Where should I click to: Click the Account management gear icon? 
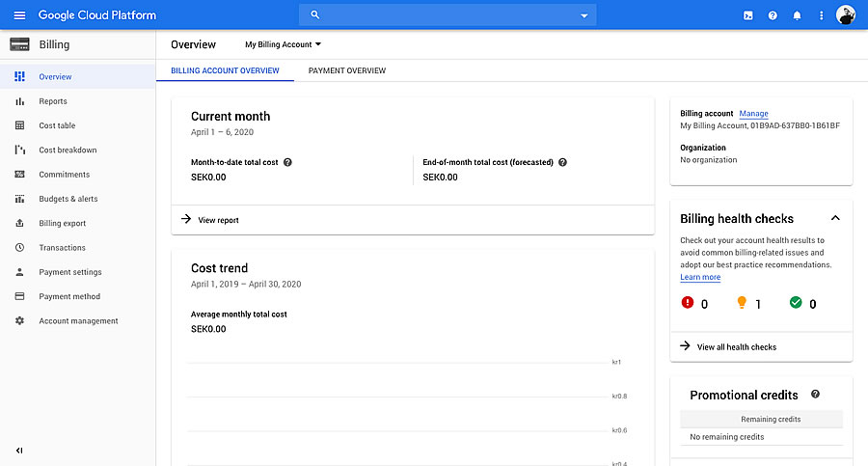point(19,320)
